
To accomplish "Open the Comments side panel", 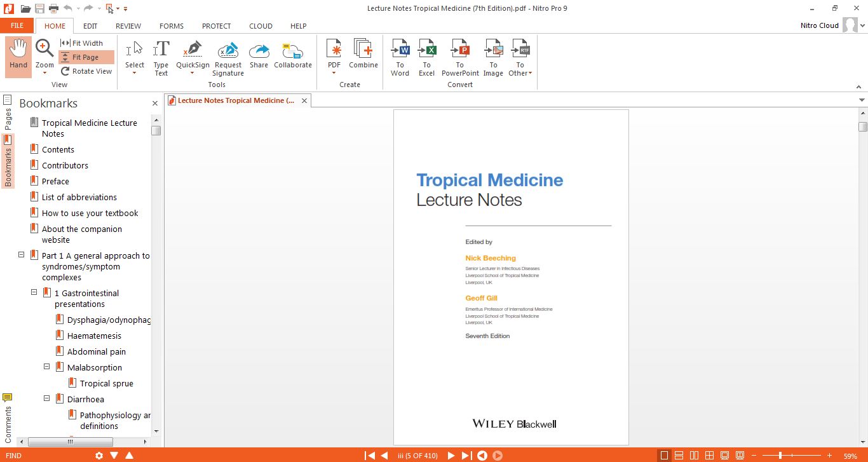I will pos(8,418).
